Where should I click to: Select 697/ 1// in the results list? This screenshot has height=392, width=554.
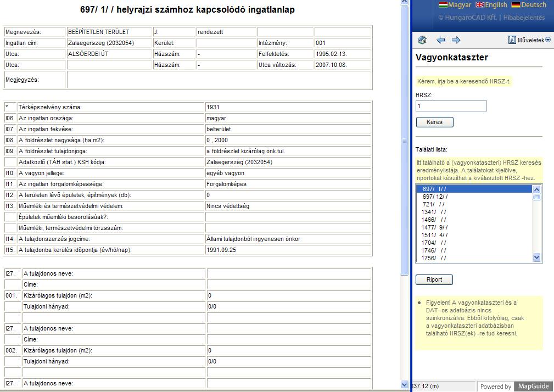474,189
